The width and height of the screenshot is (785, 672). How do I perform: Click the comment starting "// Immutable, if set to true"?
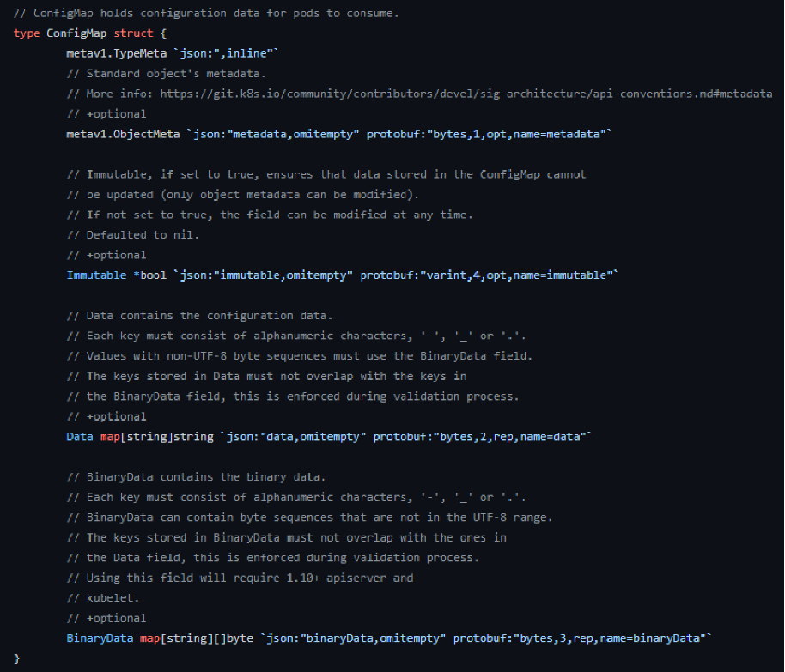click(x=326, y=174)
